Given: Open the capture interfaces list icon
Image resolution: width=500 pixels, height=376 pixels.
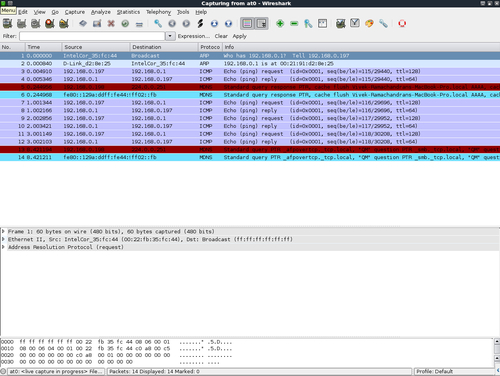Looking at the screenshot, I should click(x=7, y=23).
